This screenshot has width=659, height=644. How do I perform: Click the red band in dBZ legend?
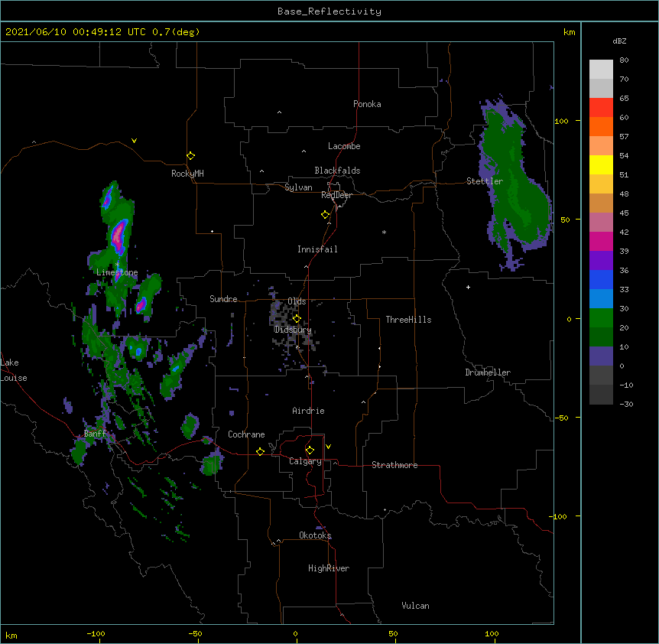pyautogui.click(x=601, y=107)
